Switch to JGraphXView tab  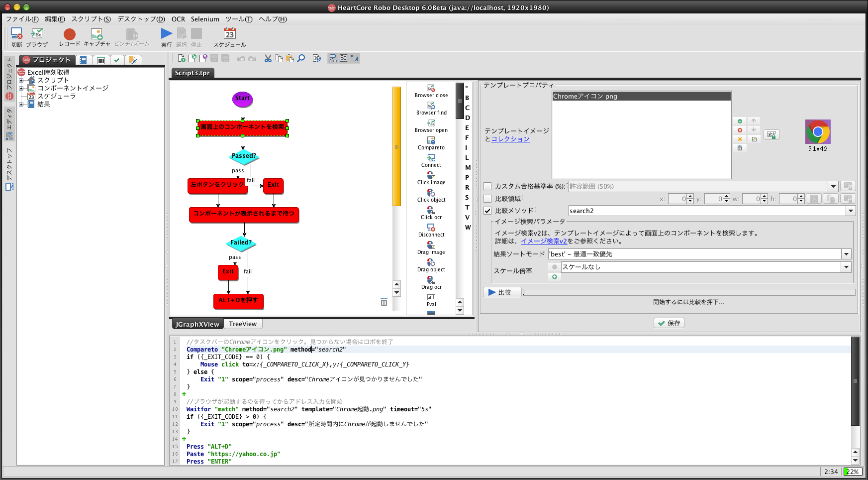click(197, 324)
